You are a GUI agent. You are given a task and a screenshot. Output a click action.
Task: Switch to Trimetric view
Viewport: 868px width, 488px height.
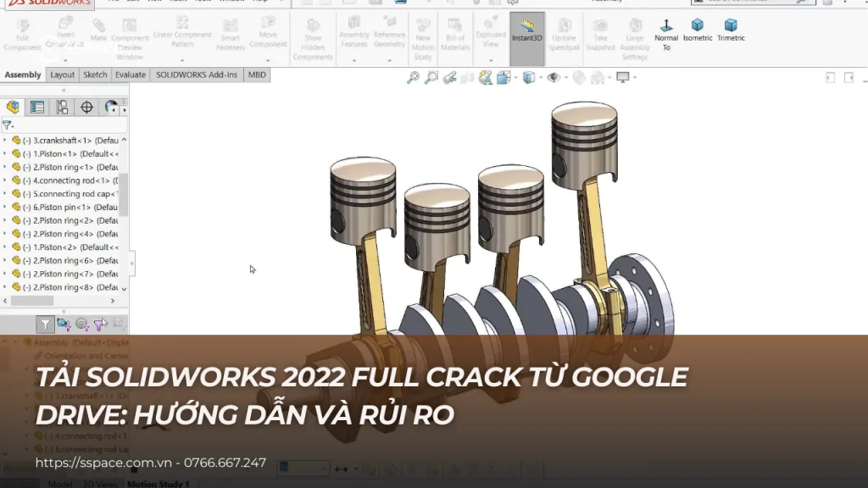coord(731,30)
